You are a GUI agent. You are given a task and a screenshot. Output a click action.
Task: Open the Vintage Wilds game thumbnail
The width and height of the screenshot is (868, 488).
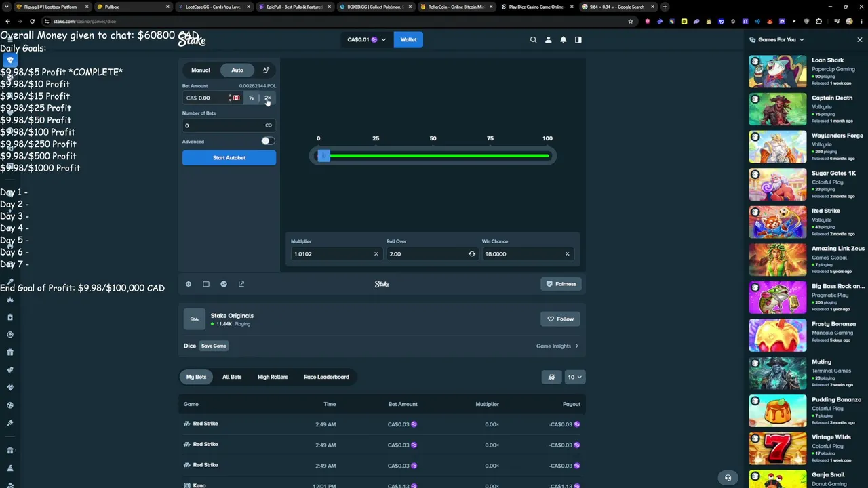[778, 448]
